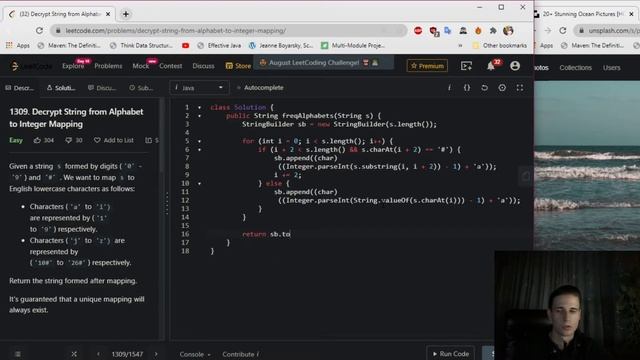Go to the previous problem arrow
The image size is (640, 360).
(x=98, y=354)
